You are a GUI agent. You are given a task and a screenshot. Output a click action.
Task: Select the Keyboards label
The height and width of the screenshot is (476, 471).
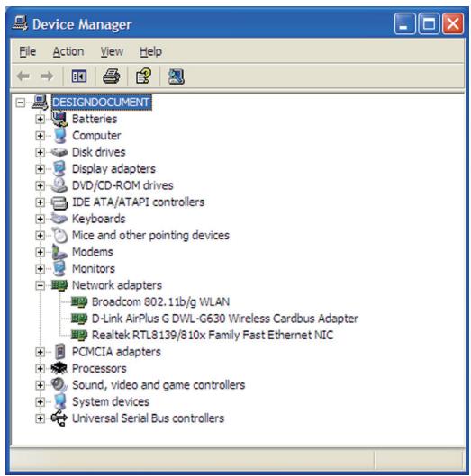98,219
